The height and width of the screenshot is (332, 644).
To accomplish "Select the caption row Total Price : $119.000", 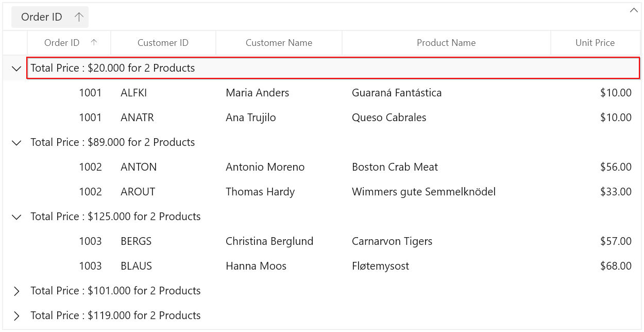I will 333,316.
